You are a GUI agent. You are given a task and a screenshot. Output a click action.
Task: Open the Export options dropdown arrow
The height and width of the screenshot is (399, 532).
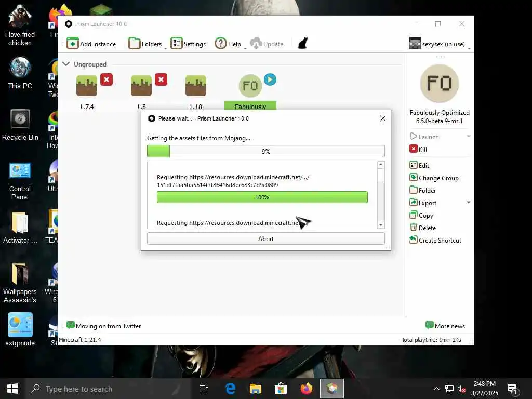tap(469, 203)
